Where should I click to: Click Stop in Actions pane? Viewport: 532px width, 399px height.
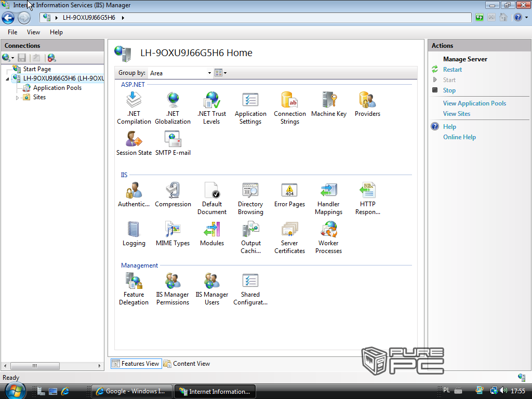click(449, 90)
